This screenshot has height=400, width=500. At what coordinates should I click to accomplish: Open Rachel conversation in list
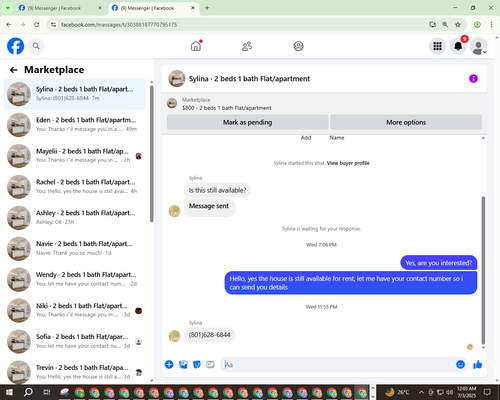click(74, 187)
